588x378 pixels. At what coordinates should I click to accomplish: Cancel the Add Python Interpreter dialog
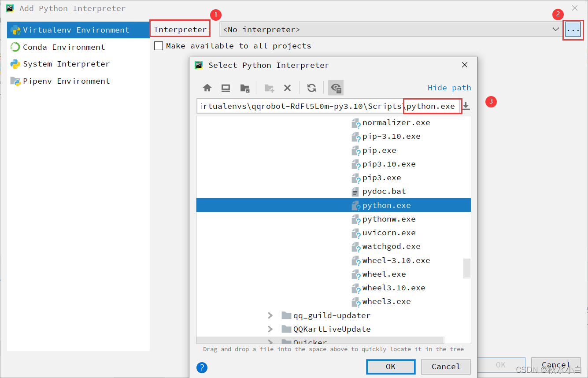click(555, 365)
